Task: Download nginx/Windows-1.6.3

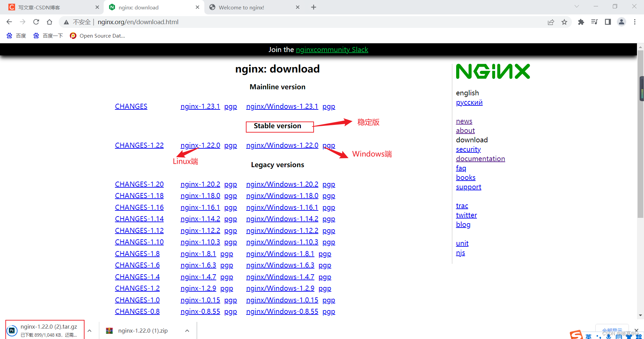Action: pos(280,265)
